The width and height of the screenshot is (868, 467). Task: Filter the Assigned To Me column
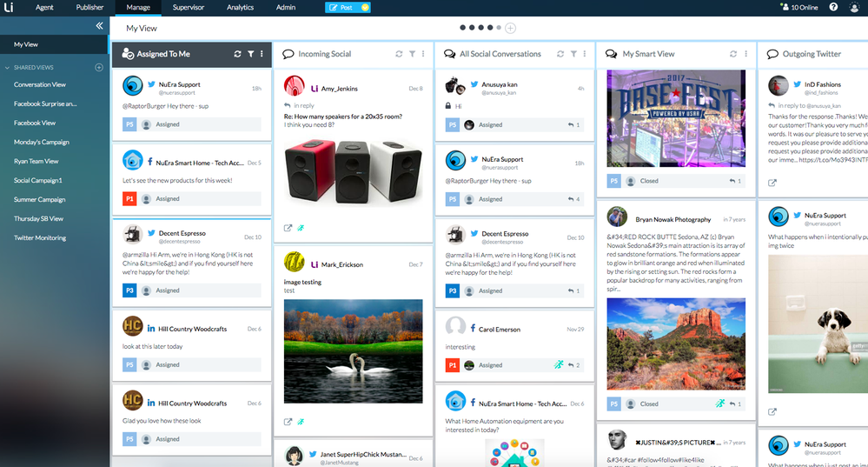[251, 54]
